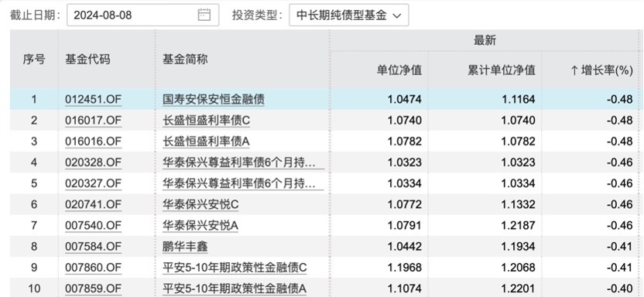Open fund 鹏华丰鑫
The width and height of the screenshot is (644, 297).
point(185,247)
